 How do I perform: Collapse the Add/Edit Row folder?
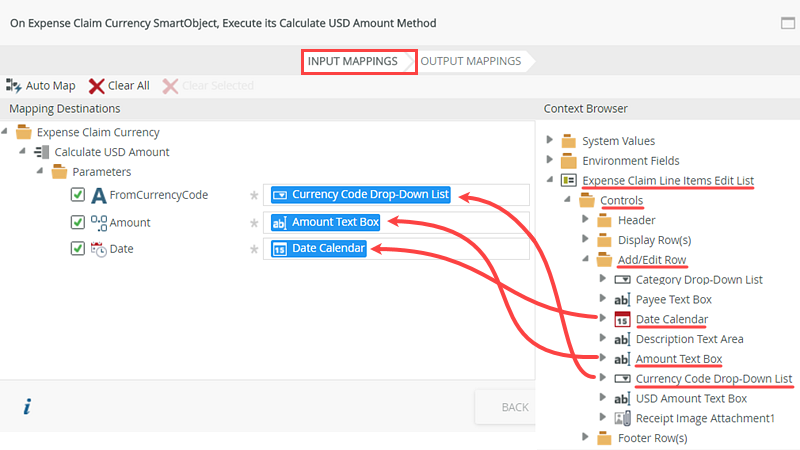[x=585, y=260]
